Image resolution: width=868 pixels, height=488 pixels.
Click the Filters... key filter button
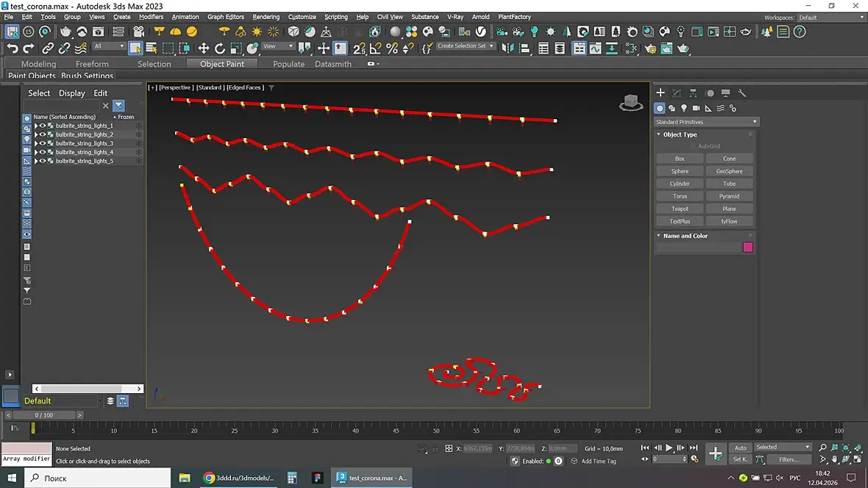pos(789,459)
